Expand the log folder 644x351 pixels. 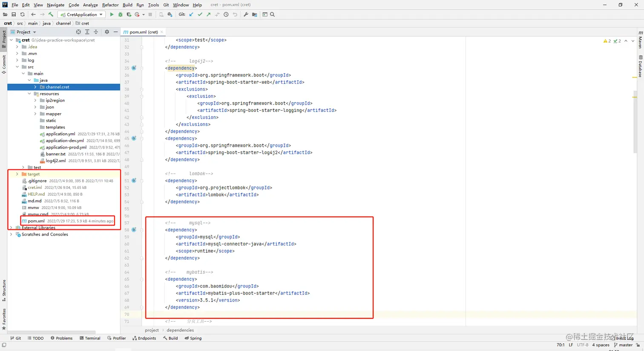tap(17, 60)
